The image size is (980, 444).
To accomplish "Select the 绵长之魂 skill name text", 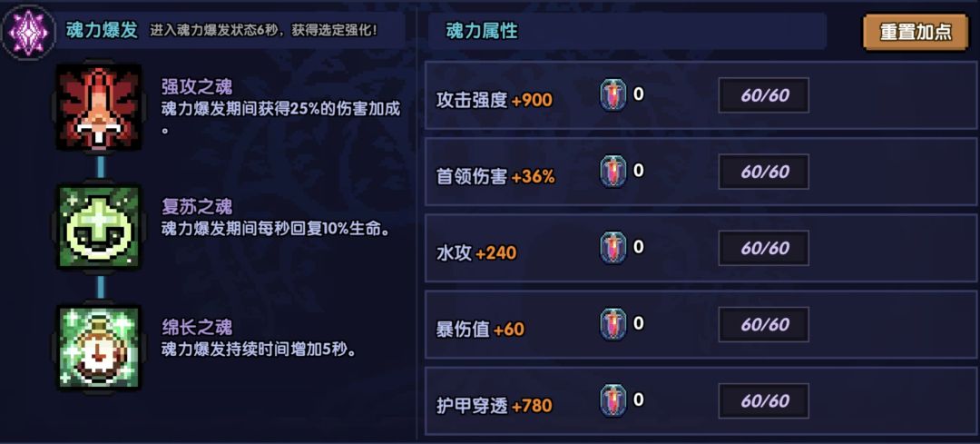I will tap(197, 328).
